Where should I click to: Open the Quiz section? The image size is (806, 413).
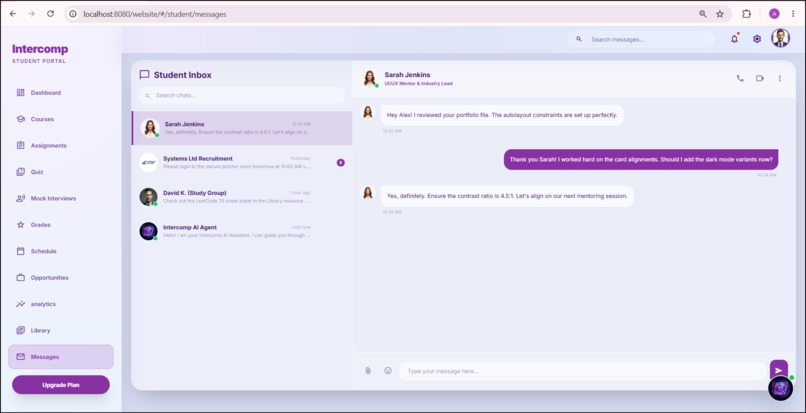pyautogui.click(x=61, y=172)
